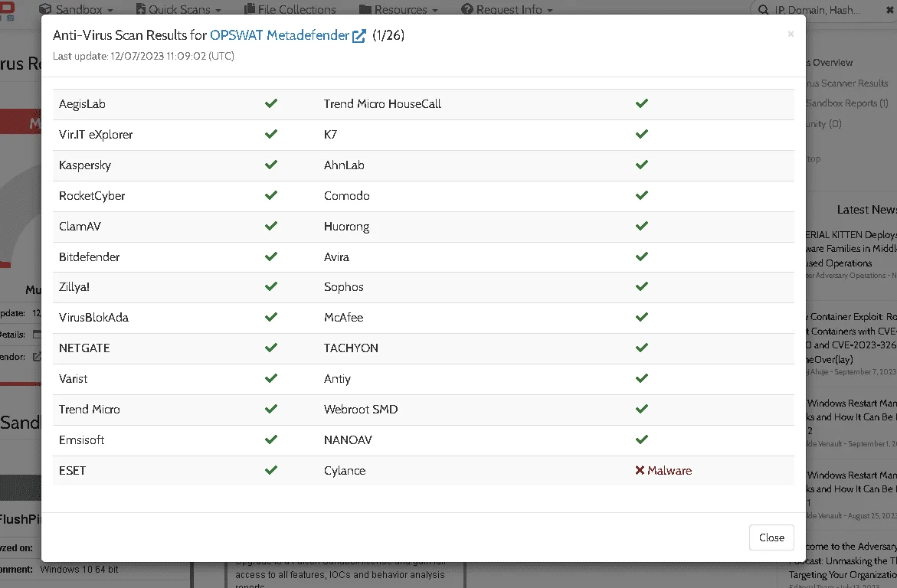Viewport: 897px width, 588px height.
Task: Click the Varist checkmark icon
Action: coord(271,378)
